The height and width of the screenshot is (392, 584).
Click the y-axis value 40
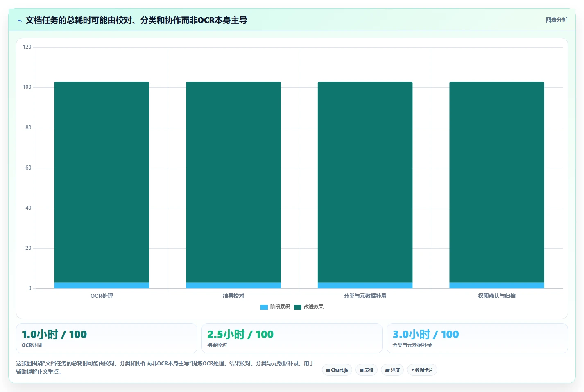click(x=28, y=208)
